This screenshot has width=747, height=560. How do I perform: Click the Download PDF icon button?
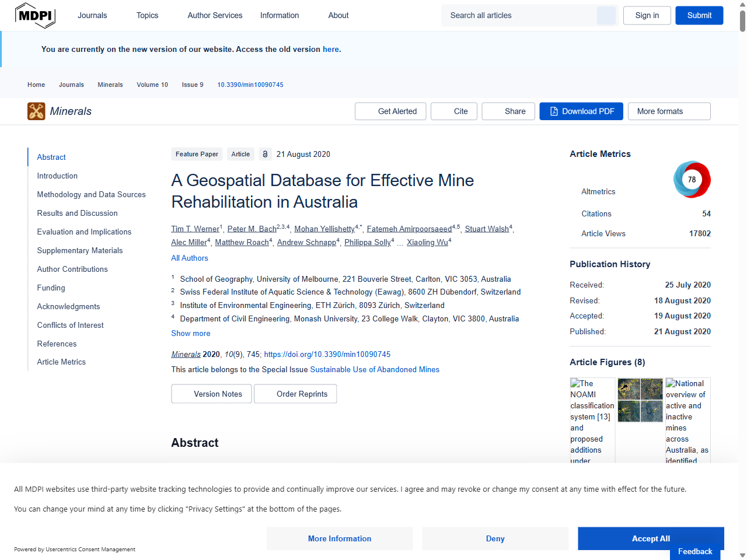(553, 111)
